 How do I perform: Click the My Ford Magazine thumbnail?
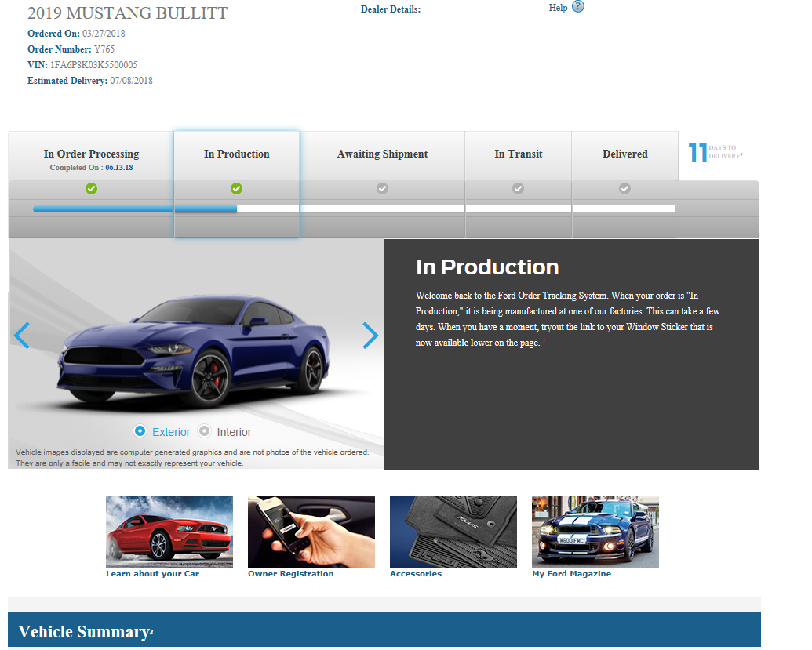click(595, 532)
